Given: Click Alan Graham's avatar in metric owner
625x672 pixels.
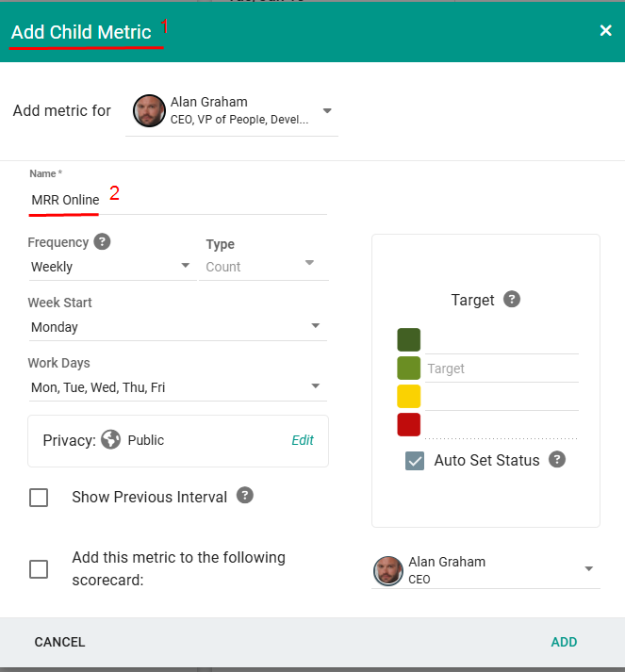Looking at the screenshot, I should [x=149, y=111].
